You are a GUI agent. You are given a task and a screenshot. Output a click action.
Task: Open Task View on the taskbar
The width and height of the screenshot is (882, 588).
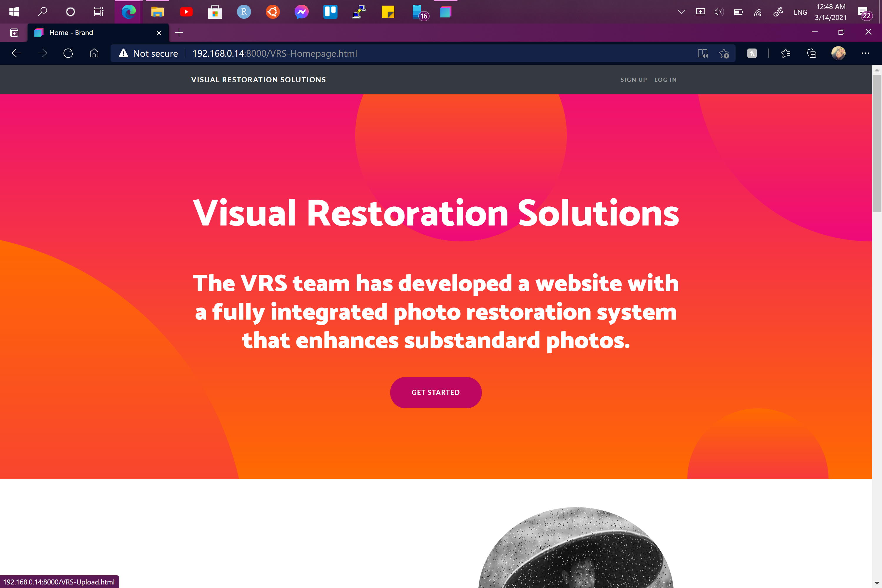pyautogui.click(x=98, y=12)
